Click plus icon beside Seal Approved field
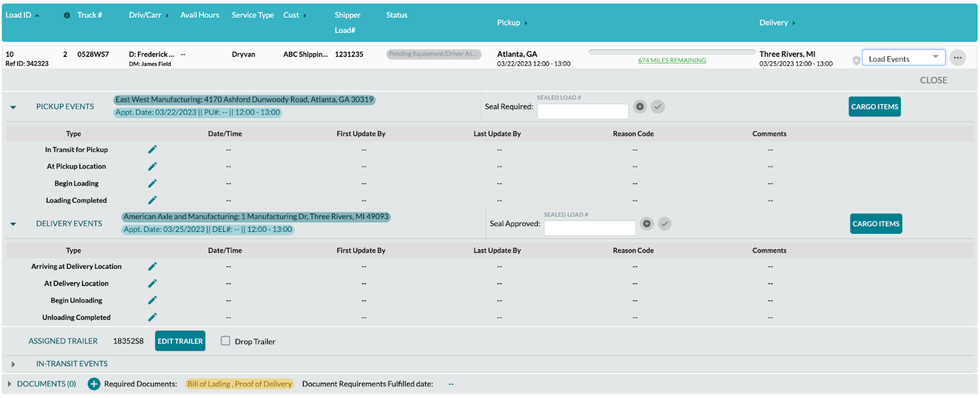980x398 pixels. tap(647, 223)
